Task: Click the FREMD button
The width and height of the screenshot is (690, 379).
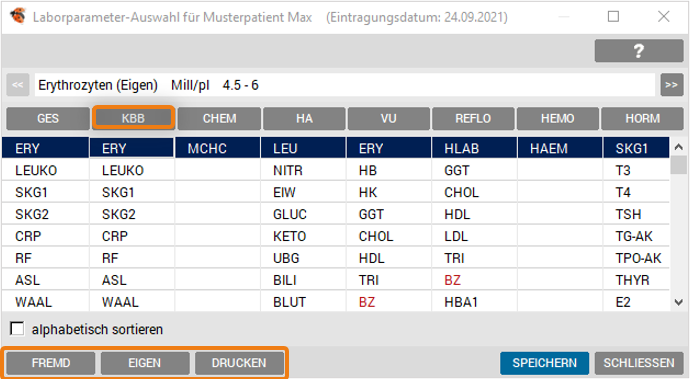Action: [51, 363]
